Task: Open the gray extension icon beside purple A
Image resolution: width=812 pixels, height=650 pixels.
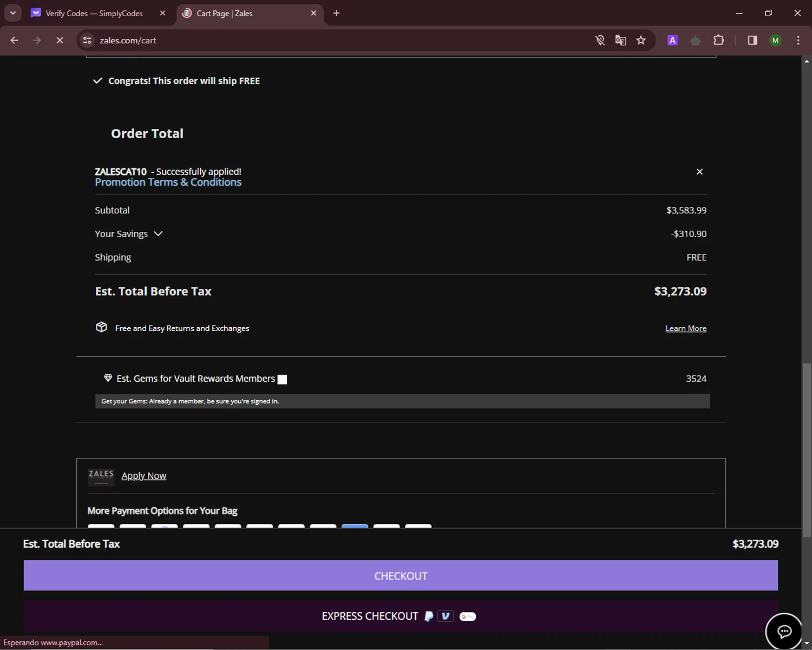Action: (x=696, y=40)
